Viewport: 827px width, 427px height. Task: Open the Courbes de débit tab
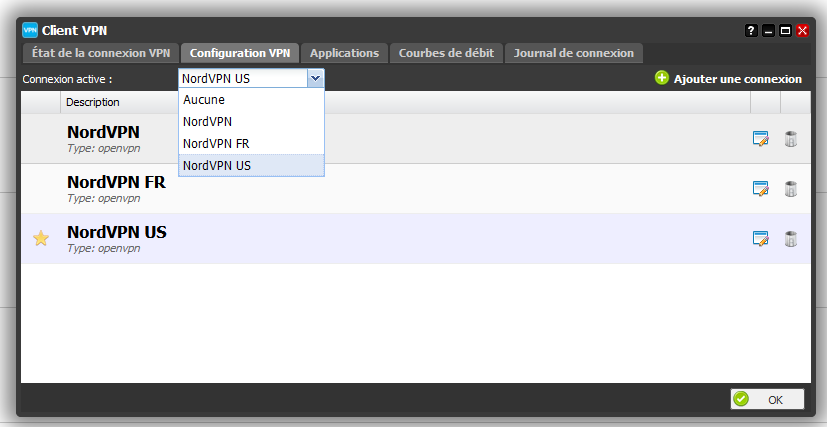pyautogui.click(x=446, y=53)
